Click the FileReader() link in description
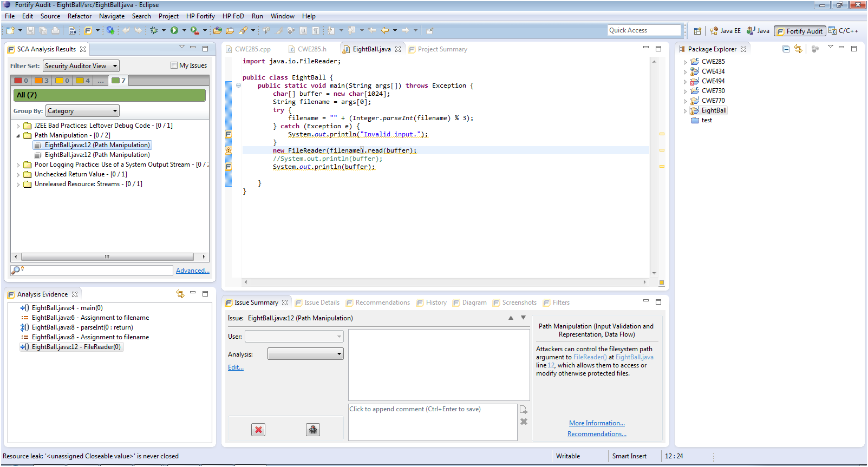The height and width of the screenshot is (467, 868). [590, 357]
